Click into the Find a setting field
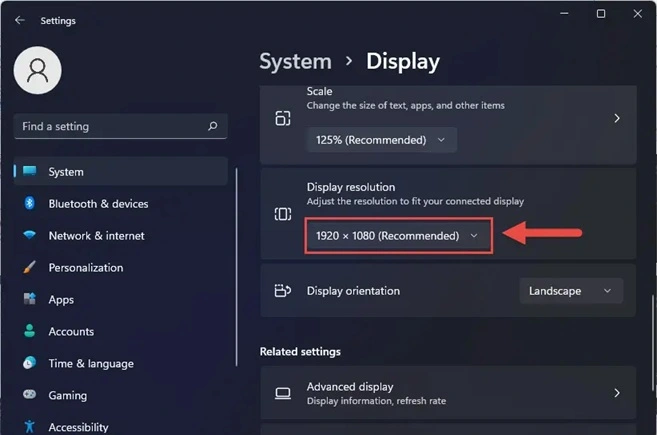657x435 pixels. 121,126
